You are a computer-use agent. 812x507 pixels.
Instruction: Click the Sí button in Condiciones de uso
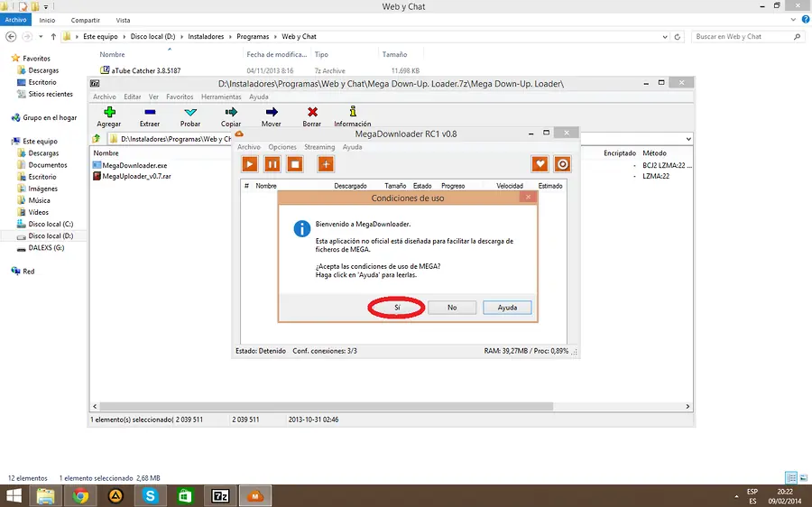[x=397, y=308]
